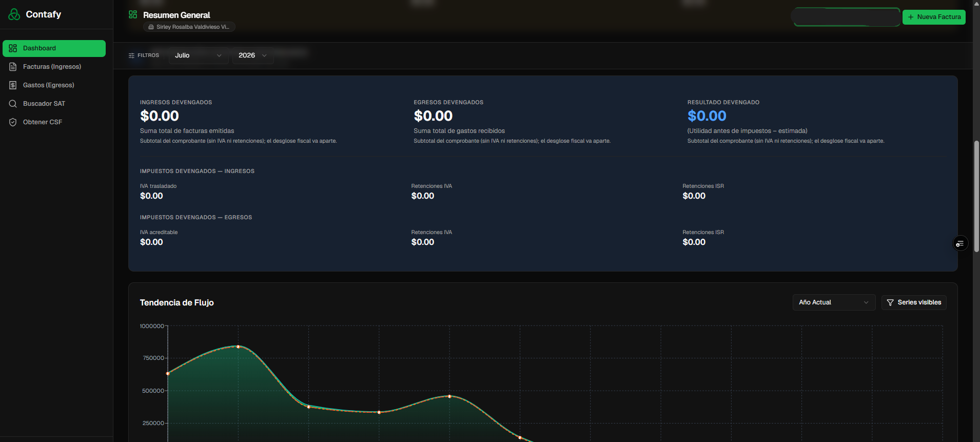The height and width of the screenshot is (442, 980).
Task: Click the RESULTADO DEVENGADO label
Action: point(723,102)
